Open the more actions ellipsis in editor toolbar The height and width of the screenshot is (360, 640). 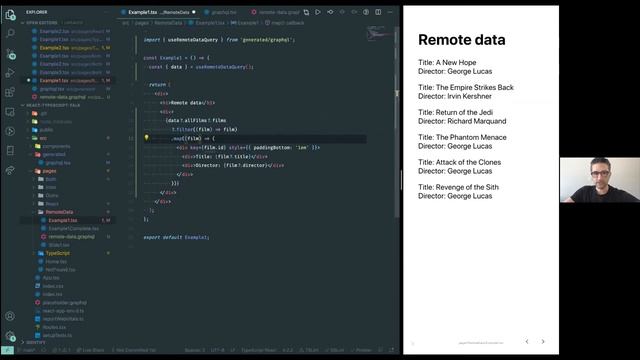point(390,12)
